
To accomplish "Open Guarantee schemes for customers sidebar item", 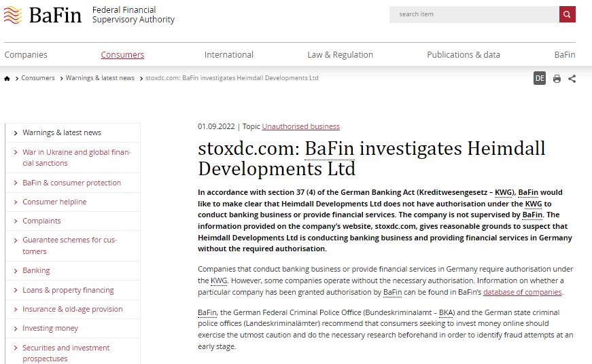I will pyautogui.click(x=70, y=245).
